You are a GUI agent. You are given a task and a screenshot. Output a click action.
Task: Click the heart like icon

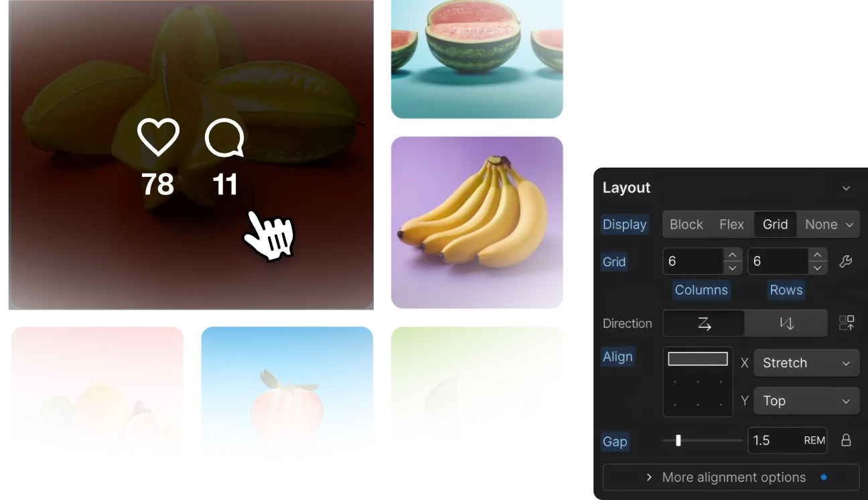point(158,137)
